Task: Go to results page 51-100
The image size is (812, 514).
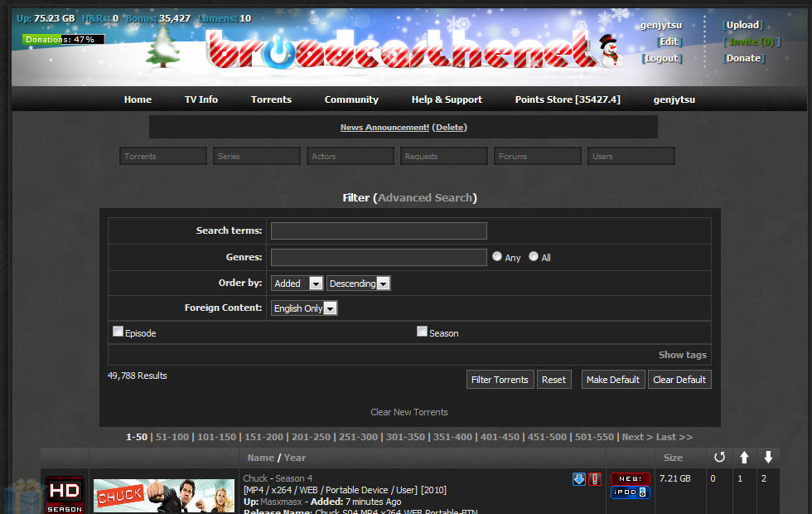Action: point(172,437)
